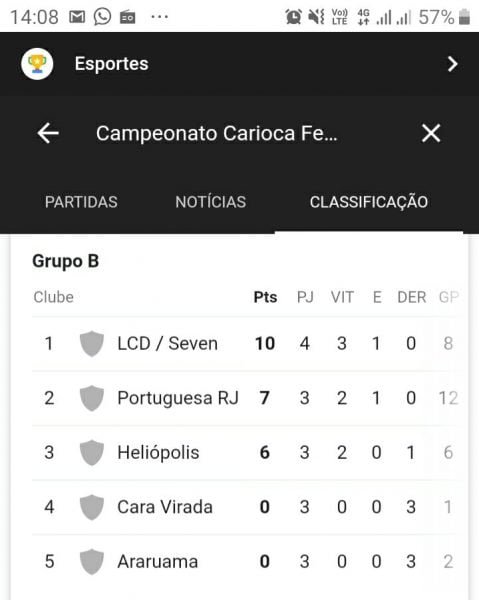This screenshot has width=479, height=600.
Task: Tap the back arrow beside Campeonato Carioca
Action: pos(48,133)
